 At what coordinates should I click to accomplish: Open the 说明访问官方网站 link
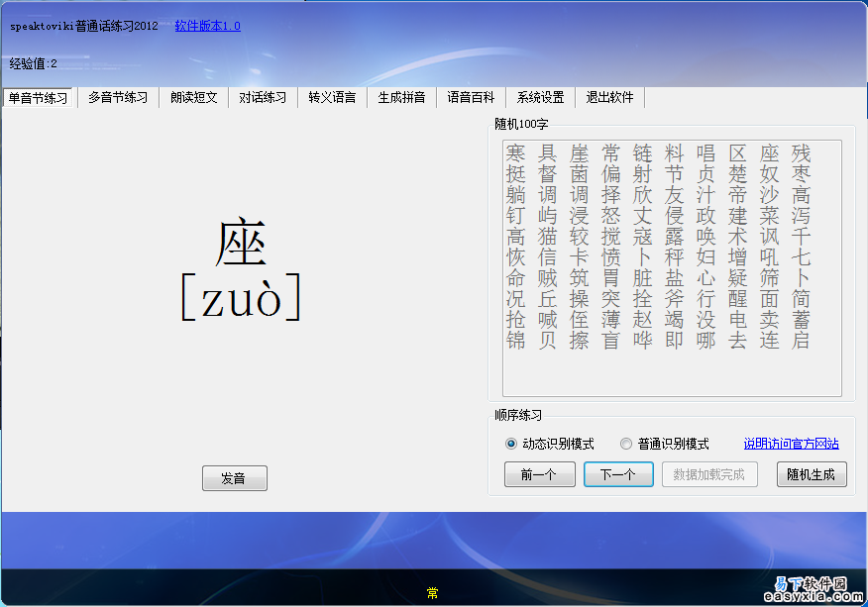click(x=791, y=444)
